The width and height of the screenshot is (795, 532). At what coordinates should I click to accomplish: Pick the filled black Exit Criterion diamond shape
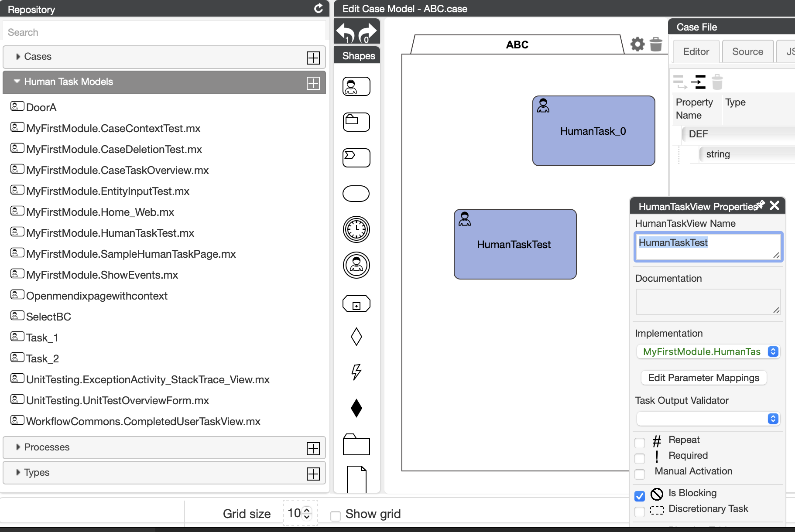(x=356, y=408)
